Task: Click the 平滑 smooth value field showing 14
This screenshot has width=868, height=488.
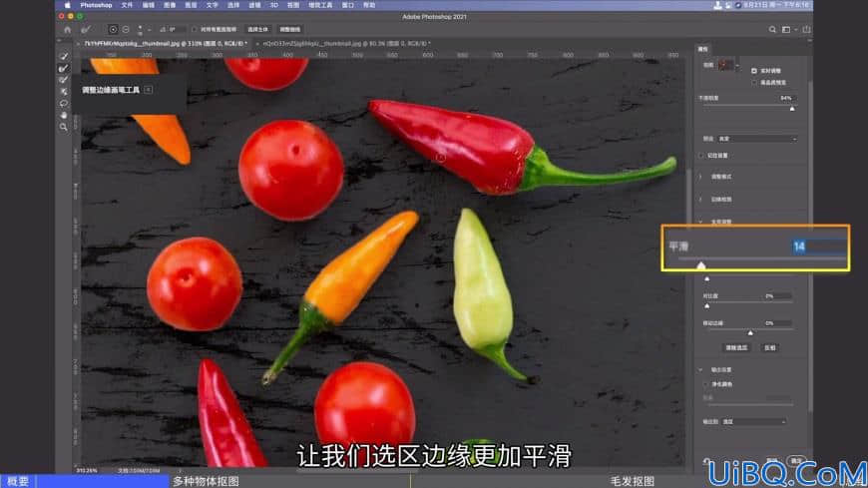Action: click(x=819, y=246)
